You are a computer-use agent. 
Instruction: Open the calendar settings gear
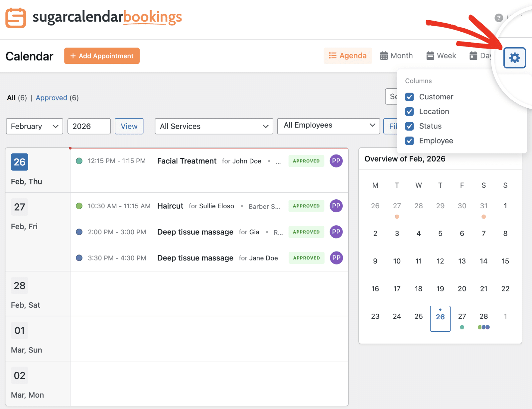514,57
